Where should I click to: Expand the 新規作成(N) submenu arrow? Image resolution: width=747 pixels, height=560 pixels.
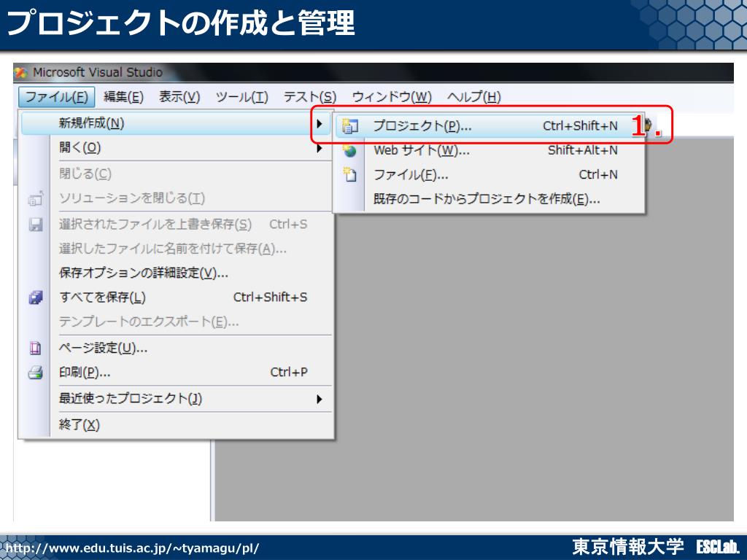tap(320, 124)
